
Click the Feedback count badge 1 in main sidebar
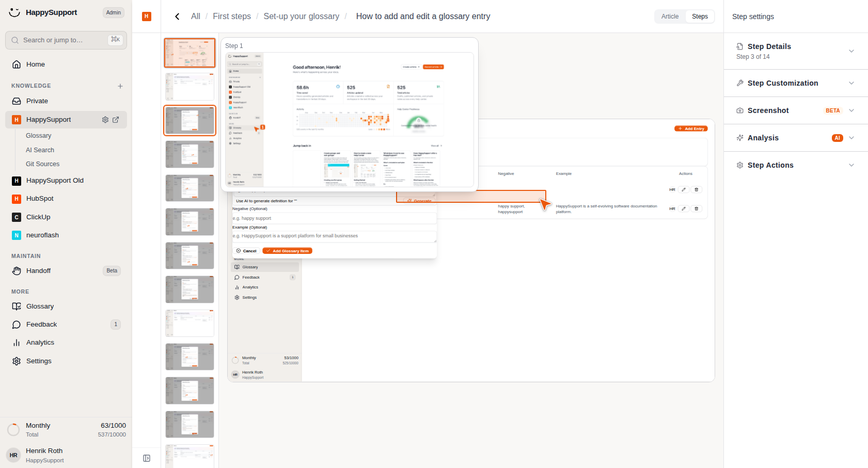click(x=116, y=325)
